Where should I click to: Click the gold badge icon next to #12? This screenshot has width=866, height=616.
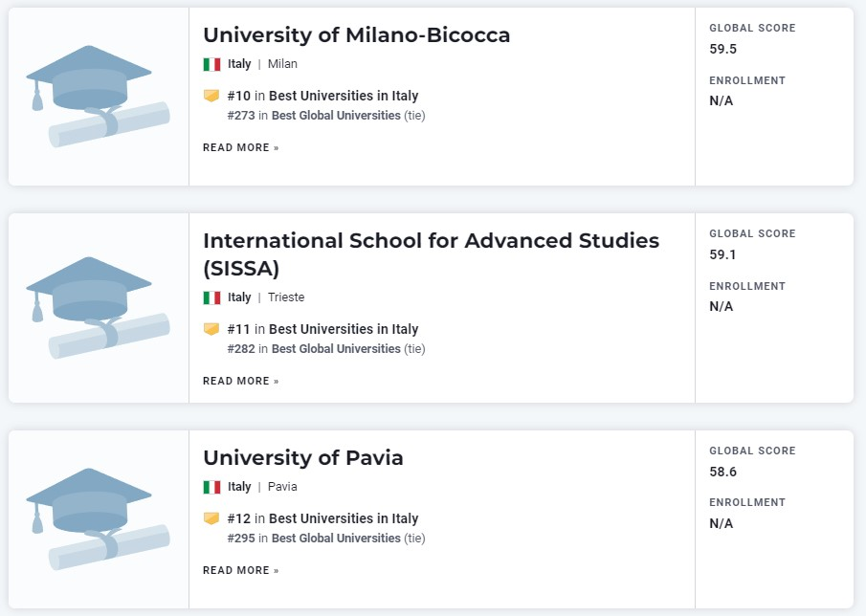pyautogui.click(x=211, y=518)
